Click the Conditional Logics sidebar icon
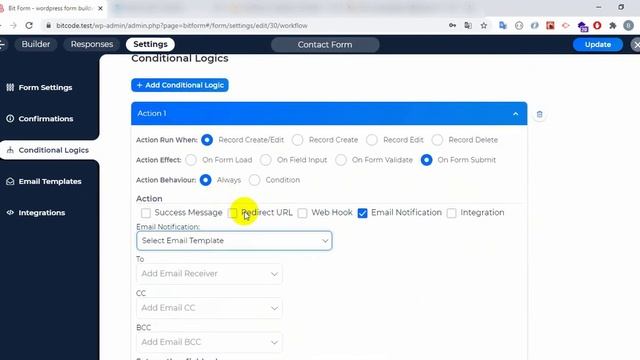The height and width of the screenshot is (360, 640). point(10,150)
